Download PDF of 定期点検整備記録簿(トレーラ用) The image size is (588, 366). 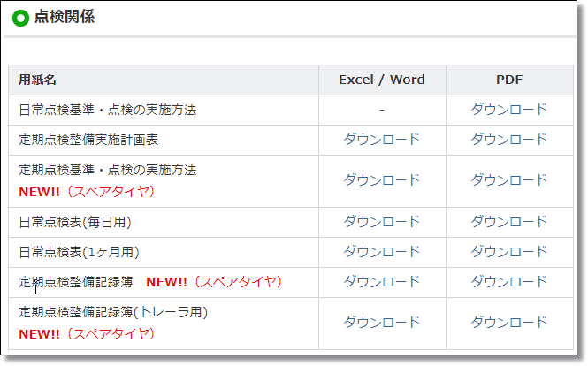tap(509, 322)
